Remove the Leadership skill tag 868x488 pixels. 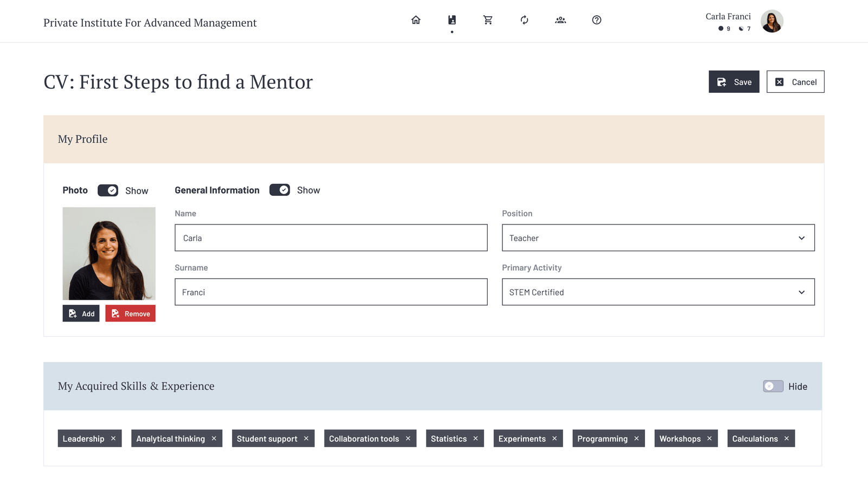[113, 439]
